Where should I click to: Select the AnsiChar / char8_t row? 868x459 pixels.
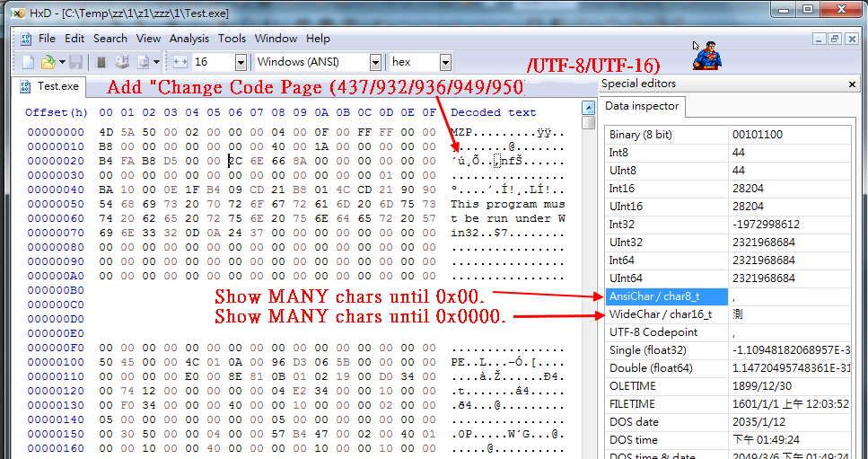tap(727, 296)
